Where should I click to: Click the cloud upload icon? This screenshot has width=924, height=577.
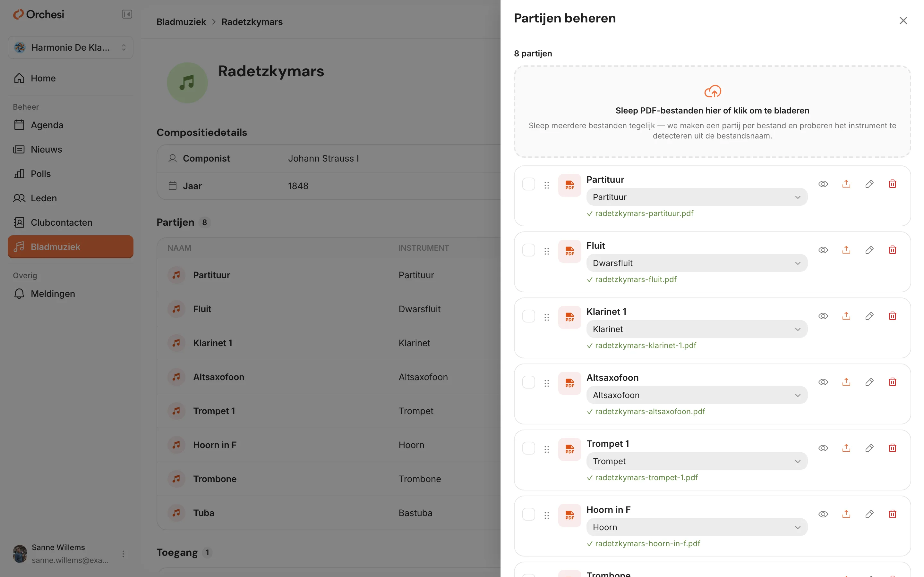(713, 91)
